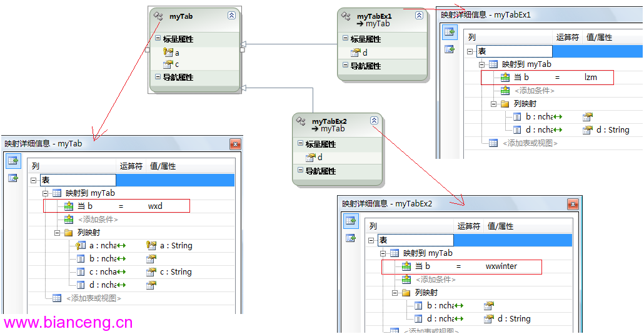Click 运算符 column header in myTabEx2 mapping window
Image resolution: width=644 pixels, height=334 pixels.
(469, 226)
